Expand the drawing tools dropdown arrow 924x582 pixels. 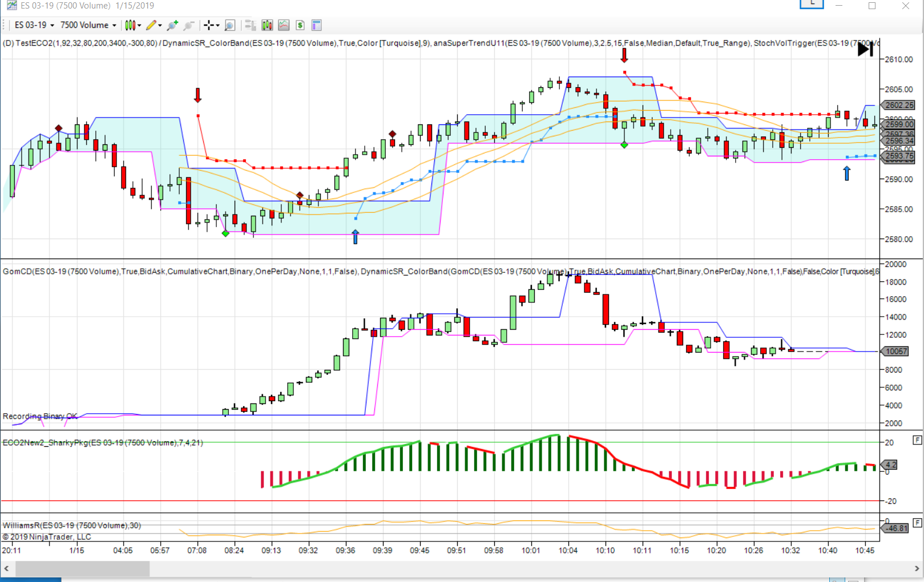point(160,25)
